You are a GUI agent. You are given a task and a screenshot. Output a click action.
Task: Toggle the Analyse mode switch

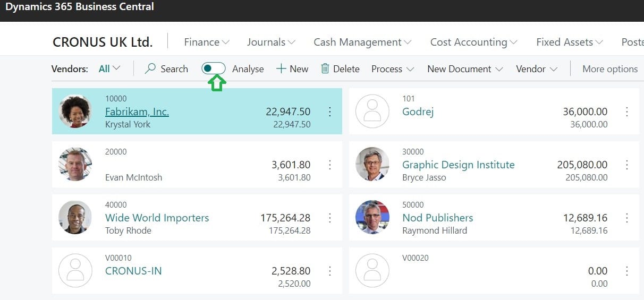pyautogui.click(x=214, y=68)
